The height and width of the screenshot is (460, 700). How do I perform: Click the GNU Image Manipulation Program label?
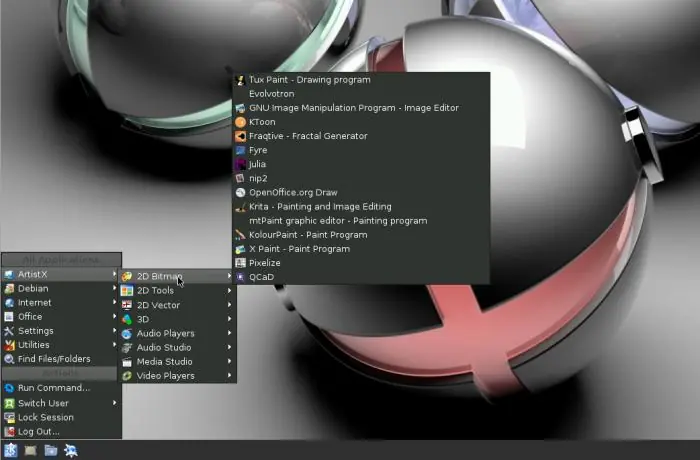coord(354,108)
